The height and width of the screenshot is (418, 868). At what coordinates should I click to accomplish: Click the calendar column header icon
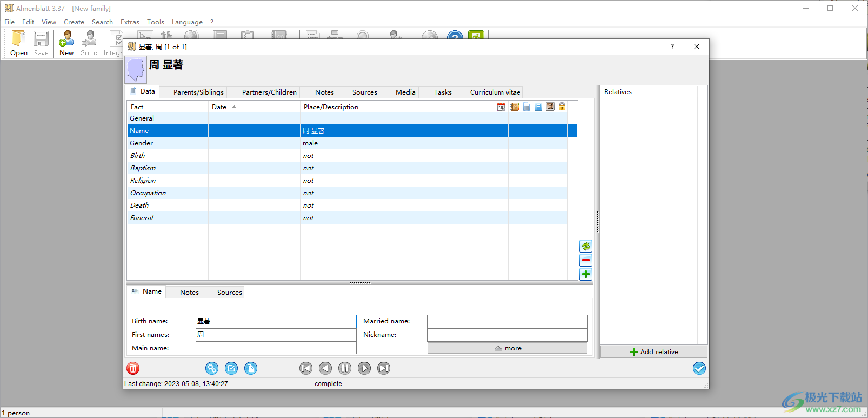point(501,107)
